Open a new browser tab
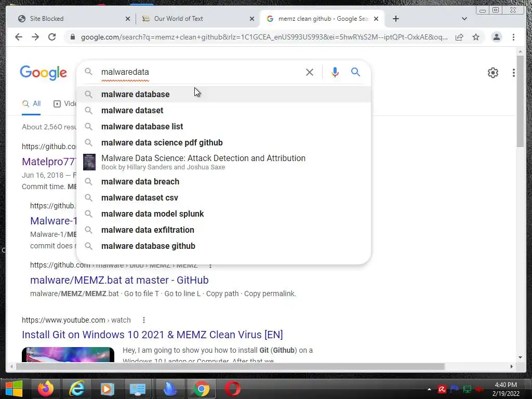The width and height of the screenshot is (532, 399). 395,19
